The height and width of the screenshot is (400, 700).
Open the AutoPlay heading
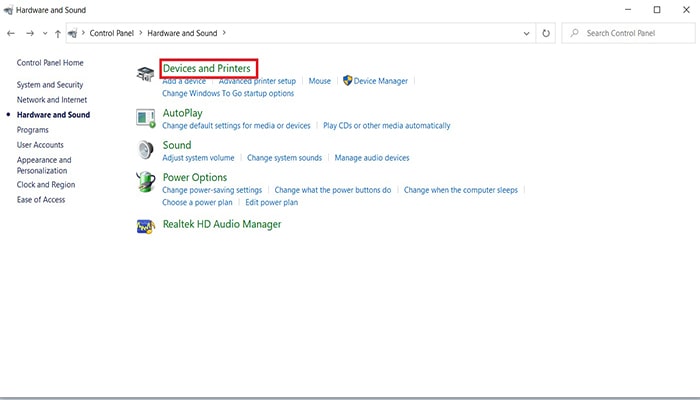(183, 113)
